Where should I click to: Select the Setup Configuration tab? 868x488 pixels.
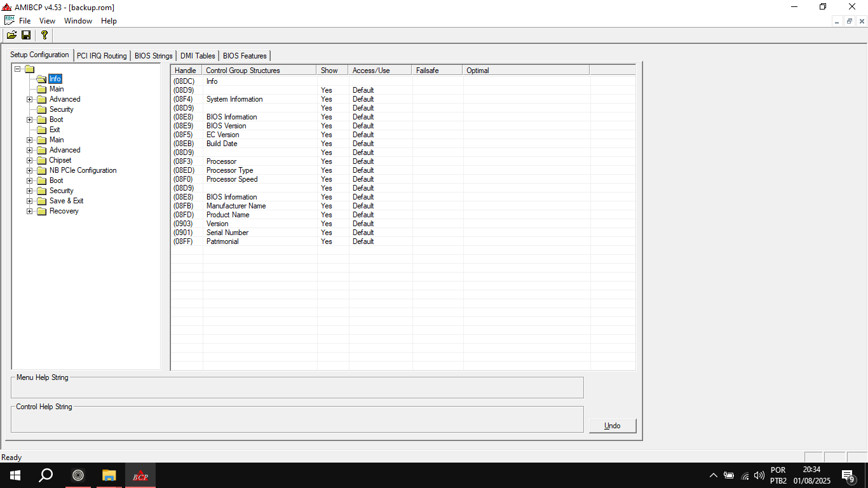[x=39, y=55]
